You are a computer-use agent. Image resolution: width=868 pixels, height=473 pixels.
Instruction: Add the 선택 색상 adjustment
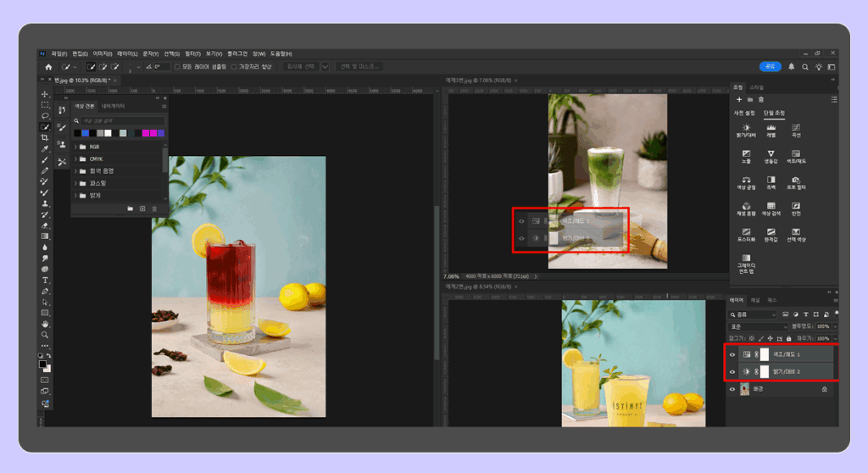(x=795, y=235)
